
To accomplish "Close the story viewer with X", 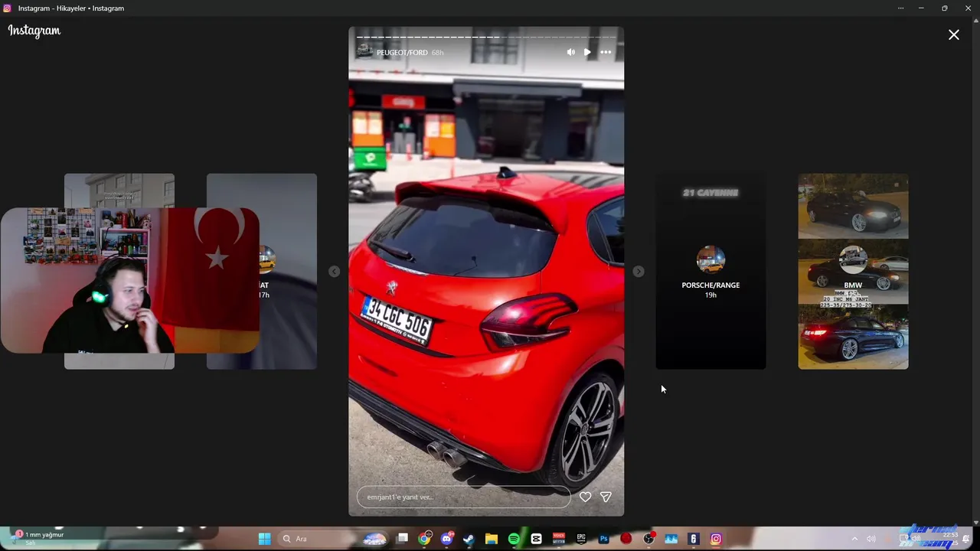I will pos(954,34).
